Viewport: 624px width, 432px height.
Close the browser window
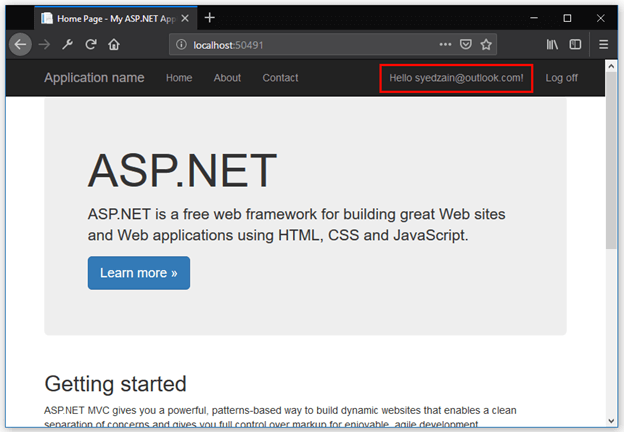[601, 18]
